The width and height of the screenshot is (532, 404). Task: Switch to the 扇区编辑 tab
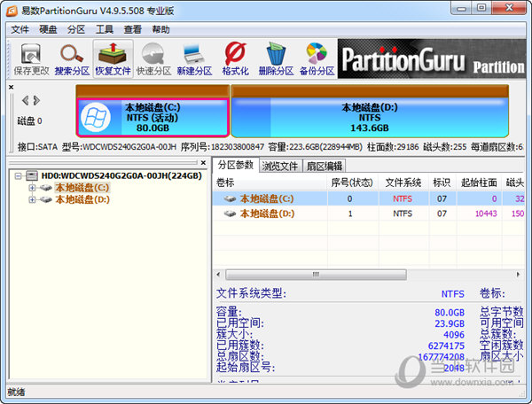point(324,166)
